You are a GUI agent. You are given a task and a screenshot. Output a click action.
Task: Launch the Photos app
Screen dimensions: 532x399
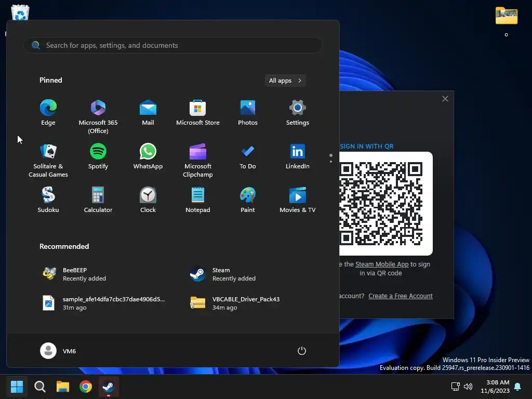(248, 113)
